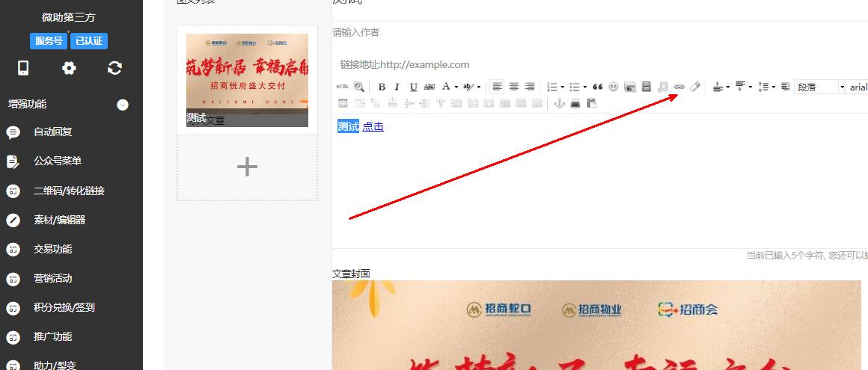
Task: Open ordered list style dropdown arrow
Action: [x=563, y=87]
